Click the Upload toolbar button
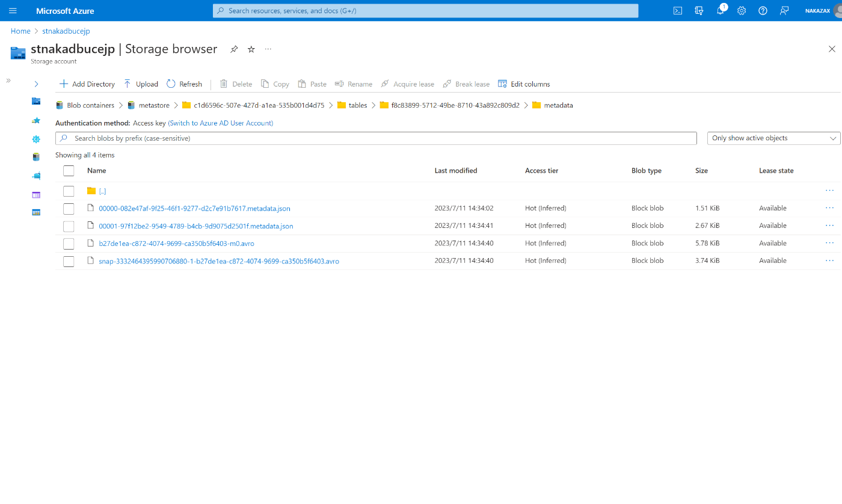 coord(141,84)
